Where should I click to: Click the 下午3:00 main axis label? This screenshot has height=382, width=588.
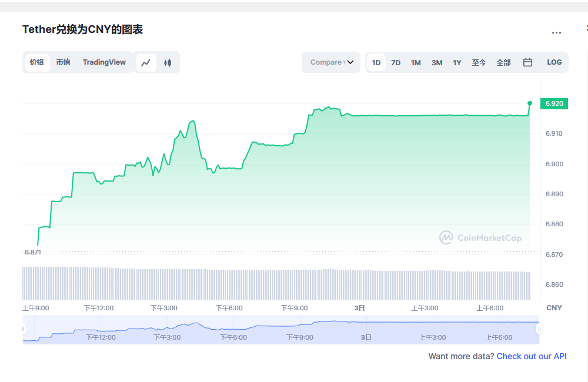(164, 308)
